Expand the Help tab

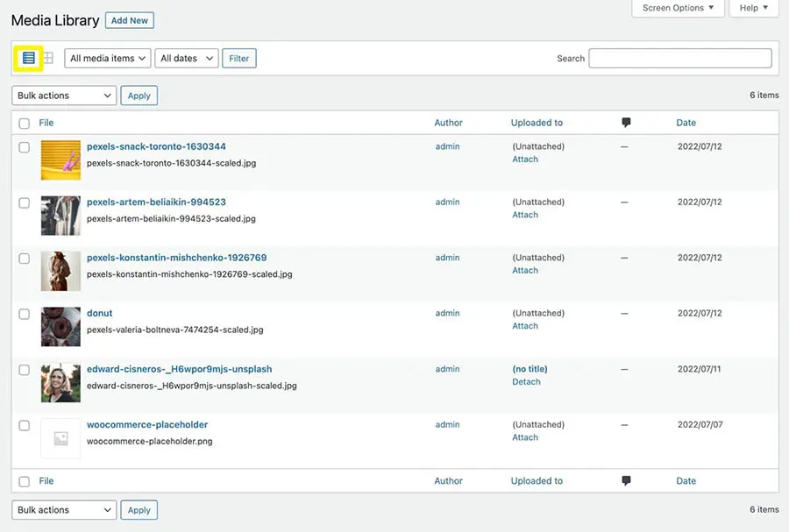754,8
